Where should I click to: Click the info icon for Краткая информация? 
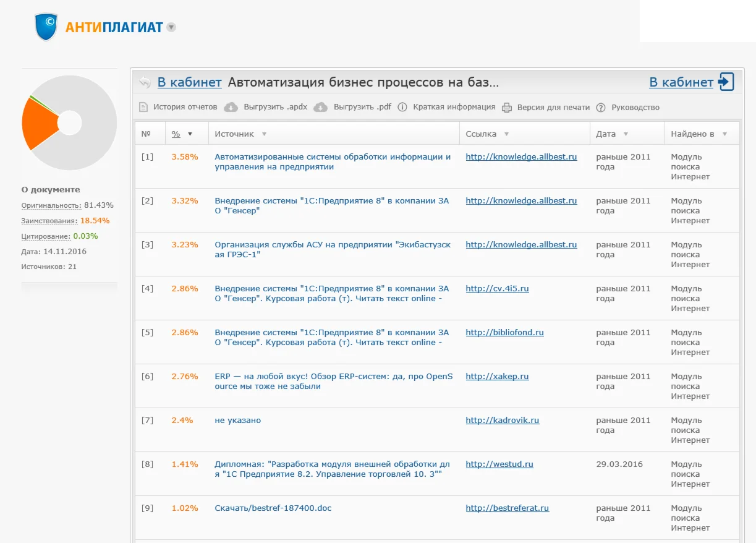click(402, 107)
